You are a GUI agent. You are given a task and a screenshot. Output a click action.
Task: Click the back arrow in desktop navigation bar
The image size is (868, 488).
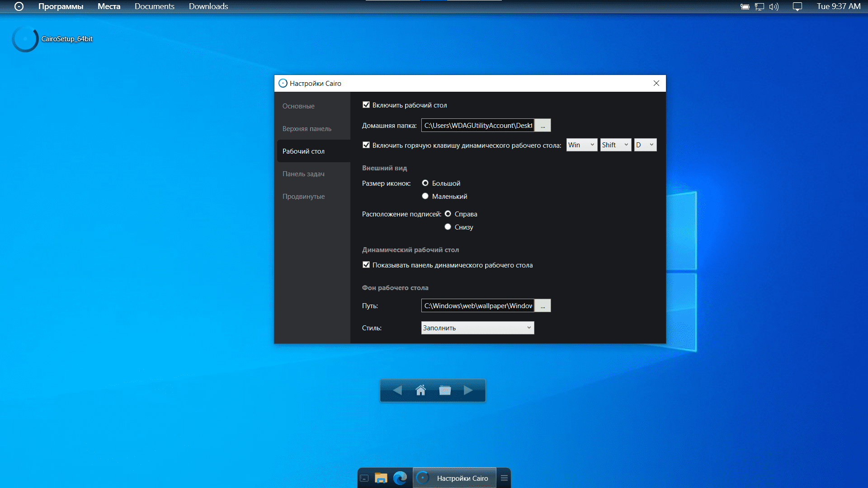397,390
